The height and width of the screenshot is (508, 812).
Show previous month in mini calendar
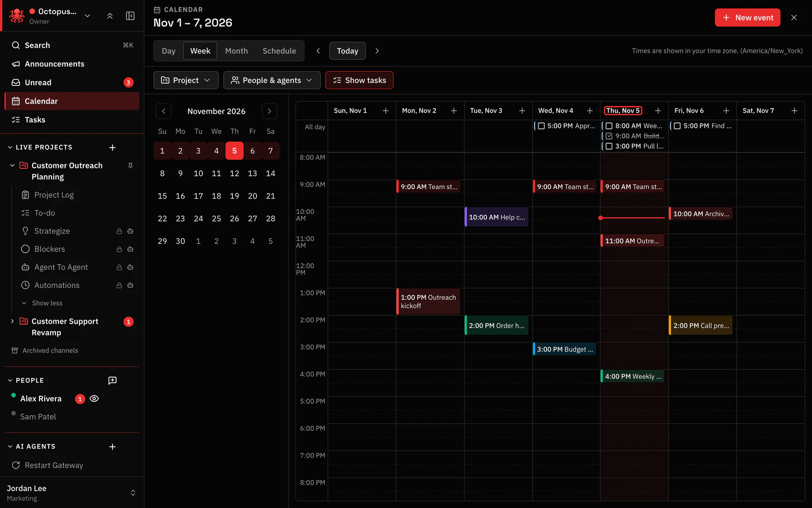click(x=163, y=111)
